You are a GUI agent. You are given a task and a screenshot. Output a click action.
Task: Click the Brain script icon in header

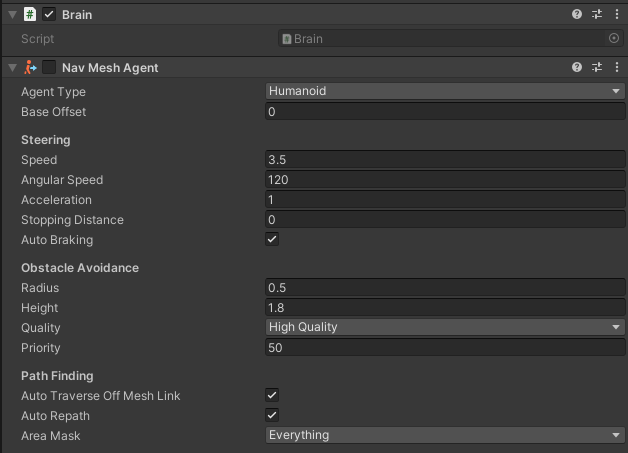[30, 14]
